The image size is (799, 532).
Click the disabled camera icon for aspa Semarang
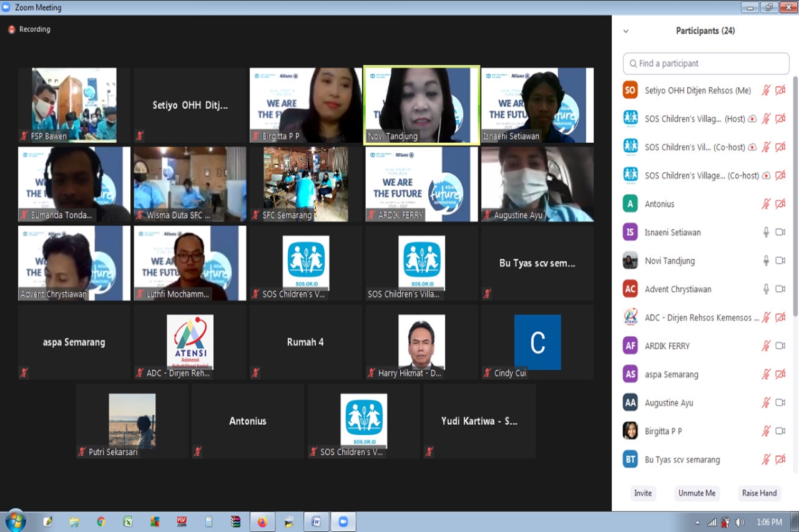pyautogui.click(x=780, y=374)
